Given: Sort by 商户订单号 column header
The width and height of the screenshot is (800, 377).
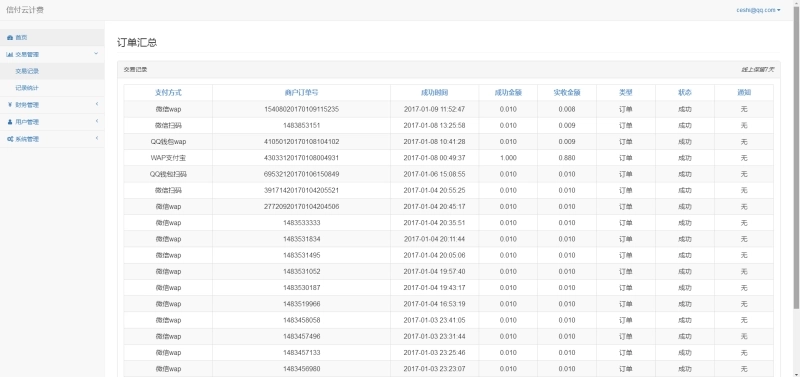Looking at the screenshot, I should [x=302, y=93].
